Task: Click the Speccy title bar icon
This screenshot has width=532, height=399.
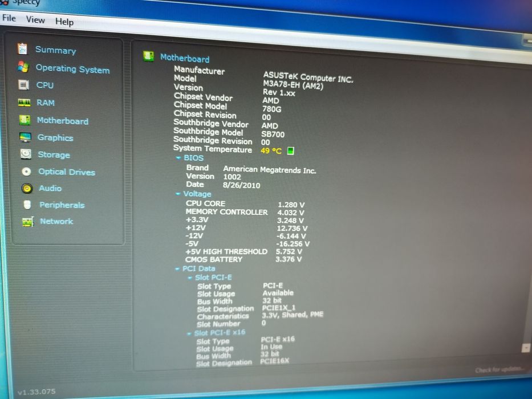Action: [4, 2]
